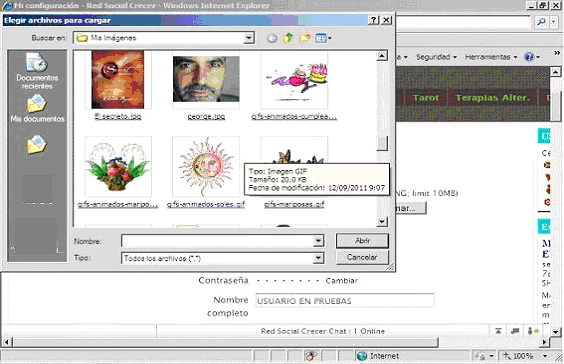Viewport: 564px width, 364px height.
Task: Create a new folder in dialog toolbar
Action: point(304,38)
